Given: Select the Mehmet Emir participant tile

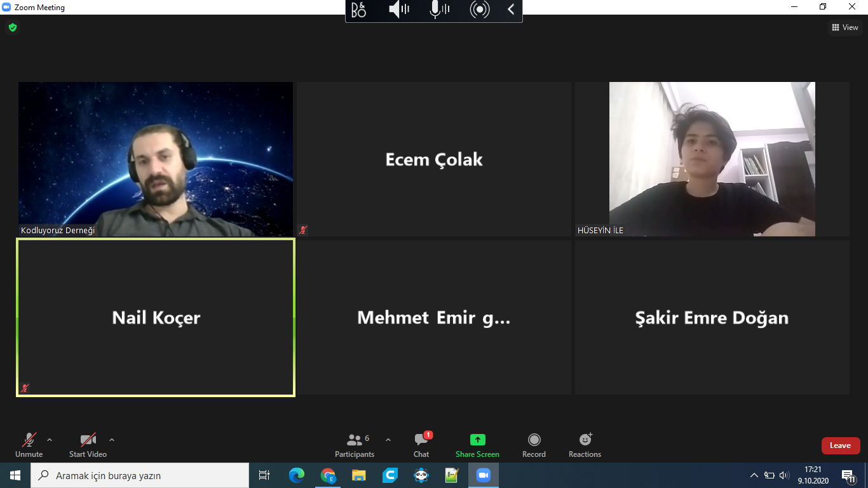Looking at the screenshot, I should pos(434,317).
